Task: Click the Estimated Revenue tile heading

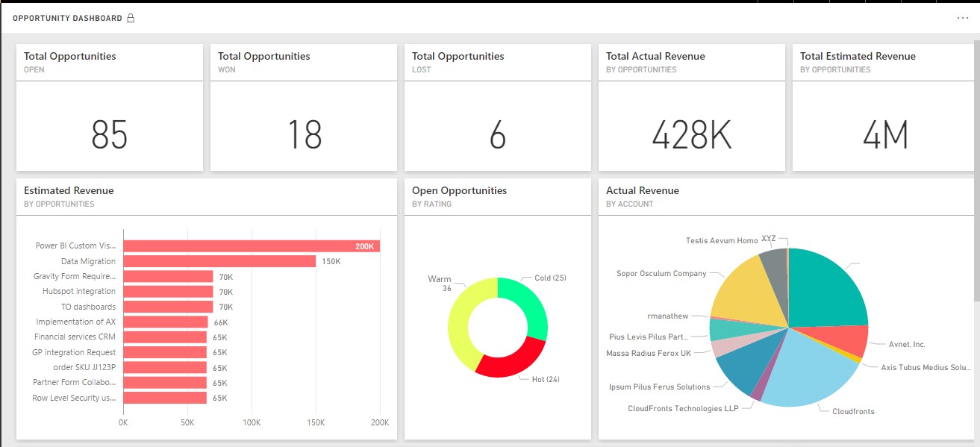Action: [x=69, y=191]
